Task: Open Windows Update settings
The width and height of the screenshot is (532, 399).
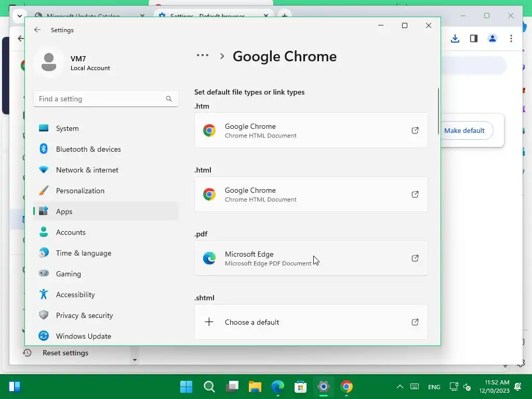Action: click(x=106, y=336)
